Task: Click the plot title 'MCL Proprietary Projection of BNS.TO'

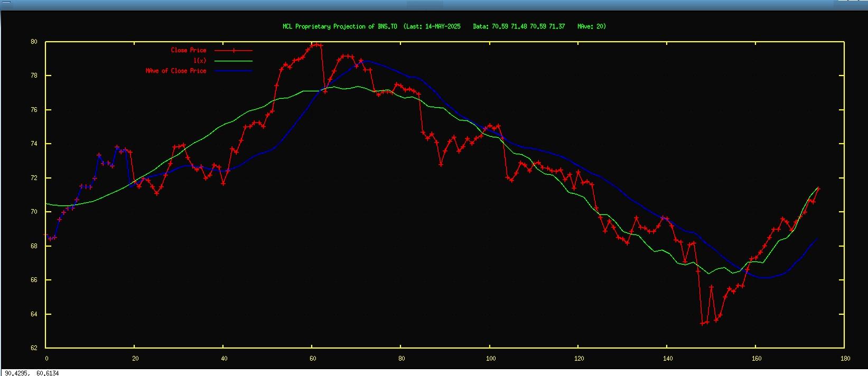Action: pos(340,26)
